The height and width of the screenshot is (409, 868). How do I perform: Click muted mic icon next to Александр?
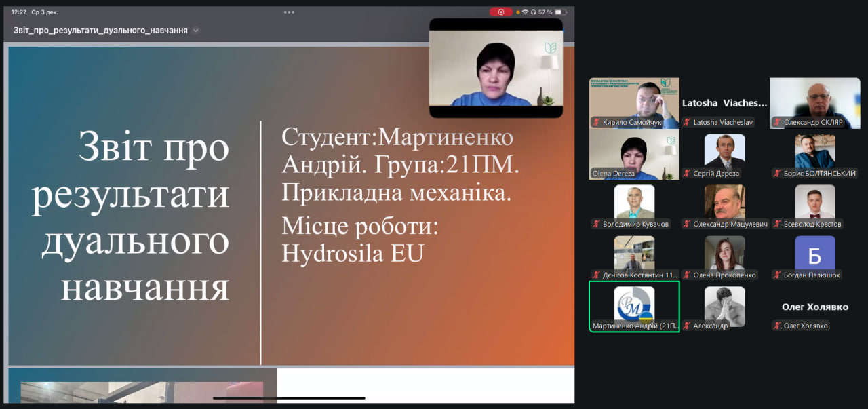687,326
